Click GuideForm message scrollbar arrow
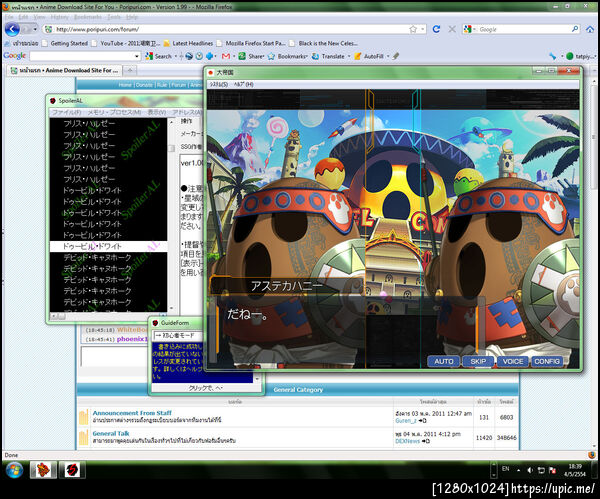The image size is (600, 499). tap(257, 379)
